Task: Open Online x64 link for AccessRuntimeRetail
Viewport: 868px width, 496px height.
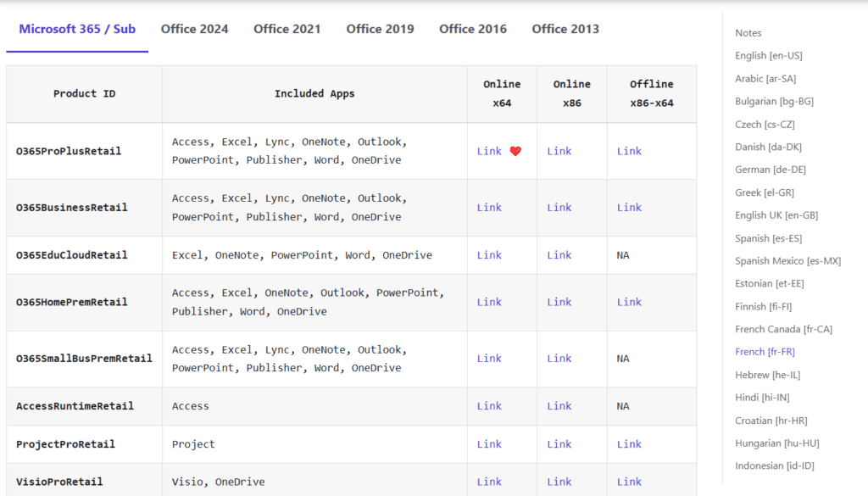Action: click(489, 406)
